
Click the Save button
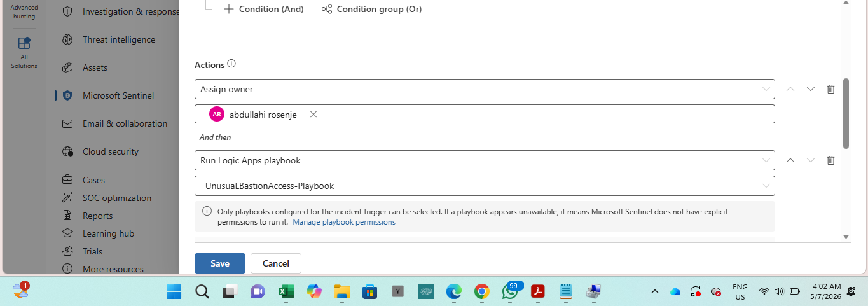tap(220, 263)
